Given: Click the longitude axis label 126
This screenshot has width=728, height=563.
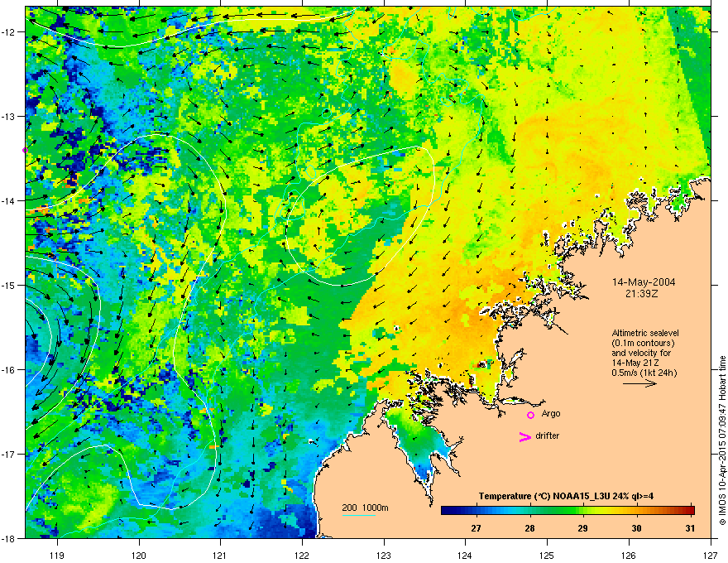Looking at the screenshot, I should [629, 555].
